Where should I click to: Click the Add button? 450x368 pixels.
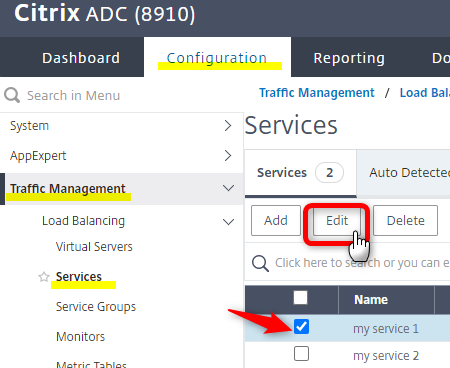(x=276, y=220)
